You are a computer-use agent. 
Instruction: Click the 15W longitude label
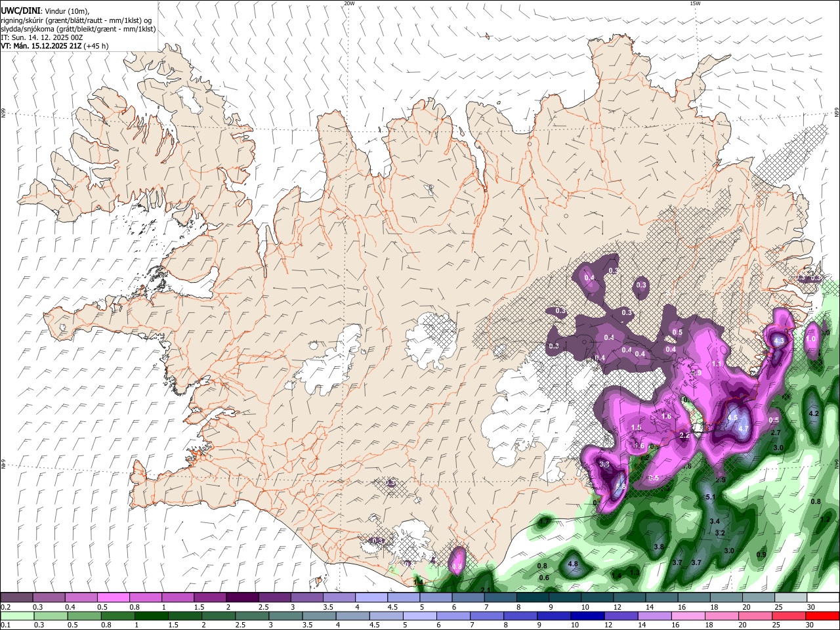(x=695, y=3)
